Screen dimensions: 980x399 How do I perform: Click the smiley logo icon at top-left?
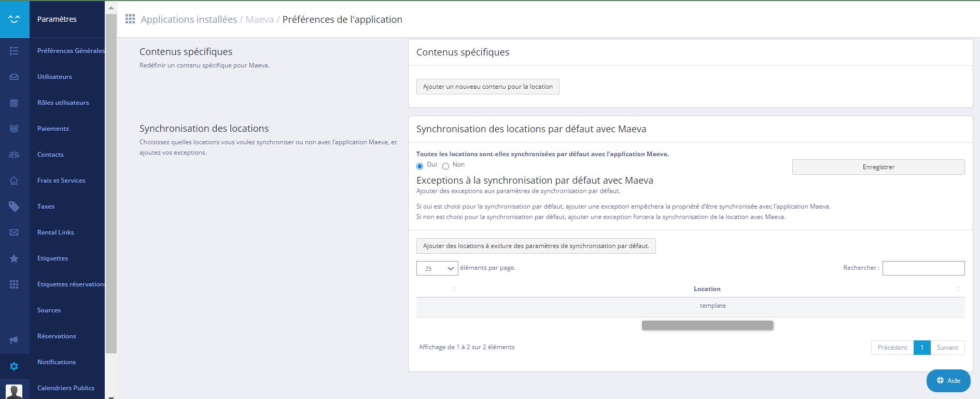(x=15, y=19)
